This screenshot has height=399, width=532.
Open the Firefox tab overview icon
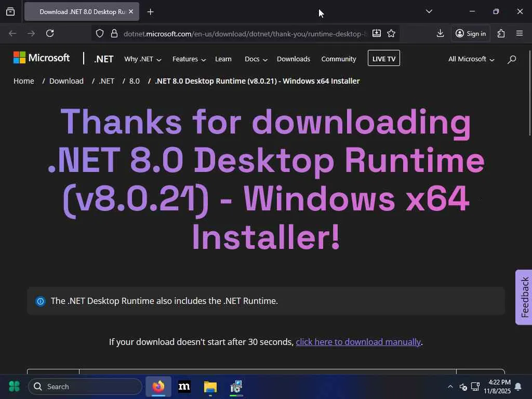pos(10,12)
